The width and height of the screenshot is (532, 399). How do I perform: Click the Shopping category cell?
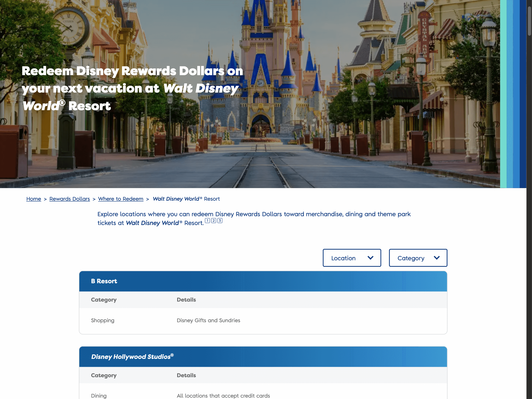click(103, 320)
